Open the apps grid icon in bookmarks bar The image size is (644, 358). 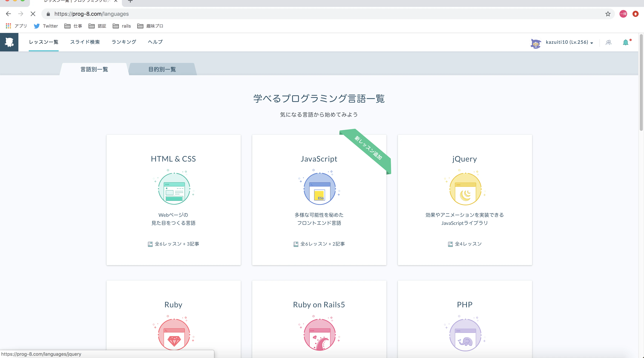(x=8, y=26)
